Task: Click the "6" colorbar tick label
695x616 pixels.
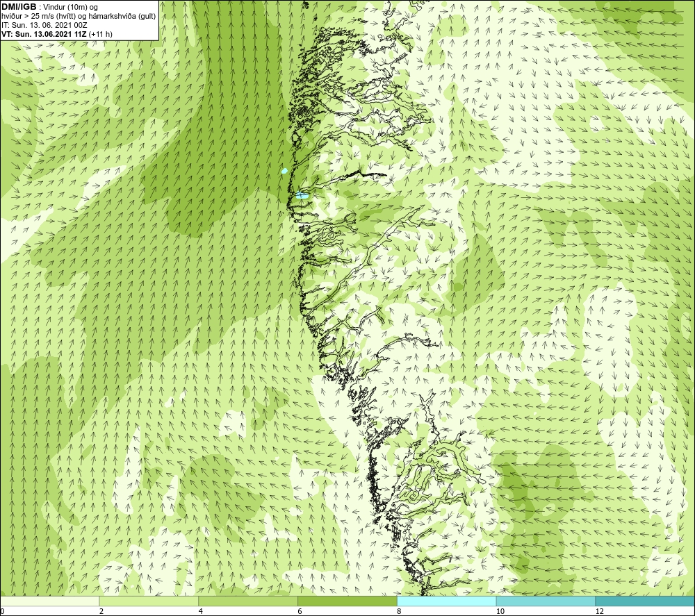Action: tap(300, 612)
